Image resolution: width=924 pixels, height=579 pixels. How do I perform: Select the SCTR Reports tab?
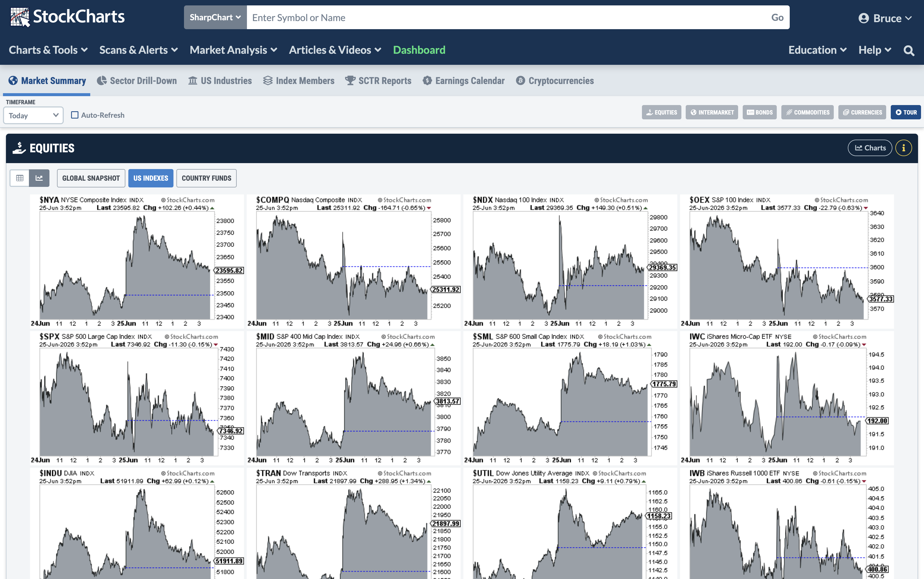click(378, 81)
